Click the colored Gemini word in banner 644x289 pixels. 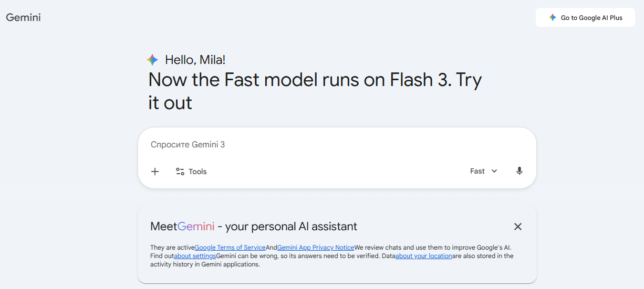coord(196,227)
